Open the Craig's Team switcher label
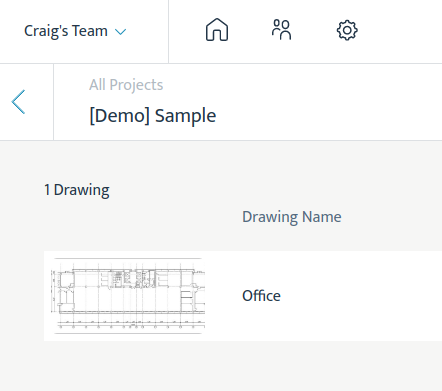This screenshot has width=442, height=391. pyautogui.click(x=66, y=31)
